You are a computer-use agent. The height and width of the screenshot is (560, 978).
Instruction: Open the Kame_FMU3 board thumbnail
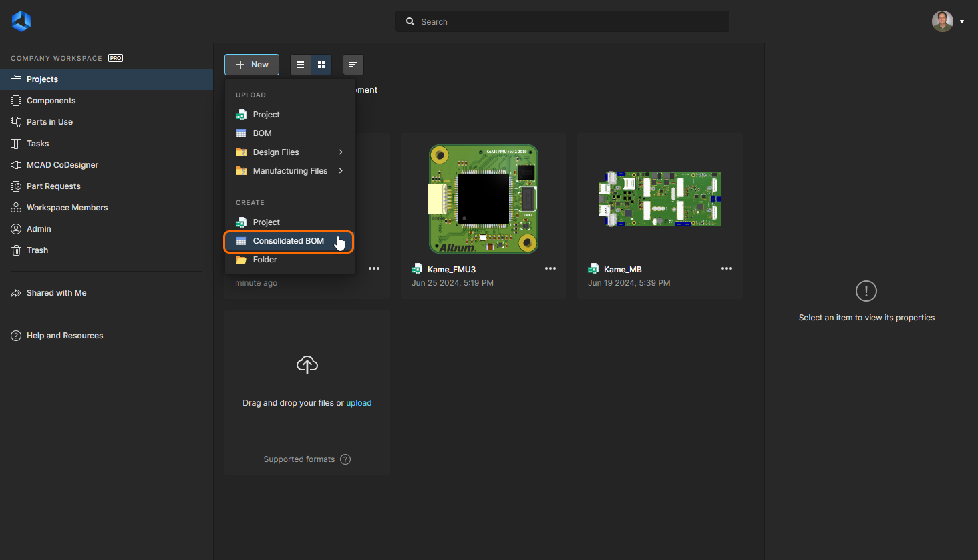(483, 199)
